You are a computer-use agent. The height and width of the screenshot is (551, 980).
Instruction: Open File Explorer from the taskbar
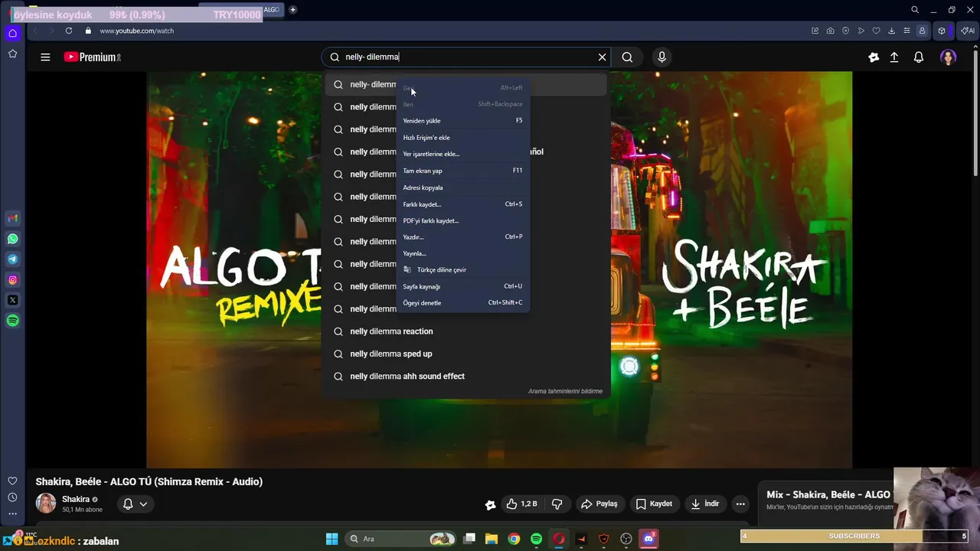click(x=492, y=539)
